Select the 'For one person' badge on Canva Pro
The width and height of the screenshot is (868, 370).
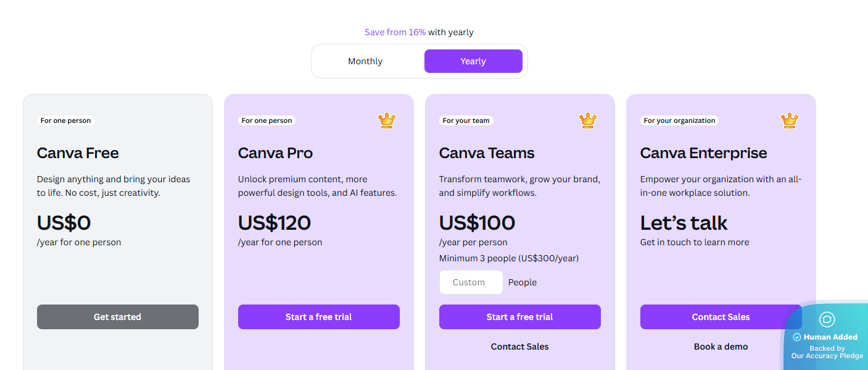click(x=267, y=120)
